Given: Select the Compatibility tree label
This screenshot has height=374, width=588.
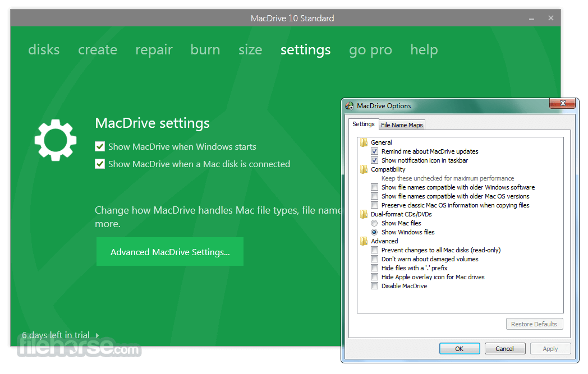Looking at the screenshot, I should coord(388,169).
